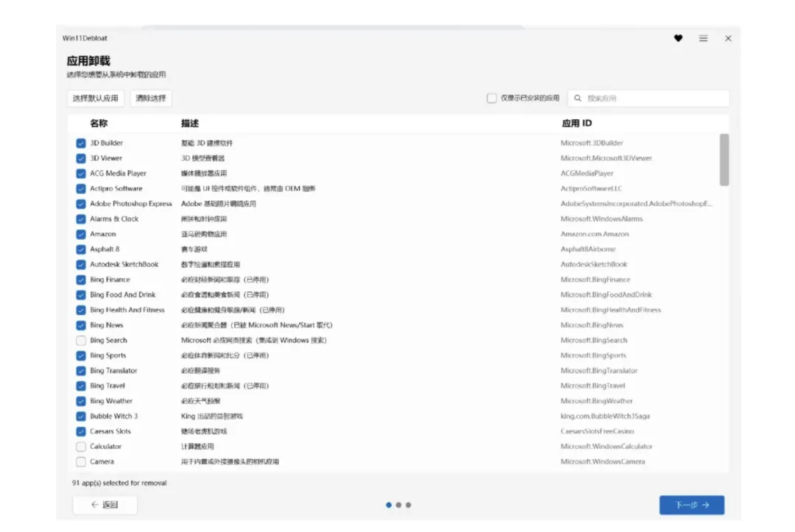Image resolution: width=795 pixels, height=532 pixels.
Task: Uncheck Bing Weather checkbox
Action: [81, 401]
